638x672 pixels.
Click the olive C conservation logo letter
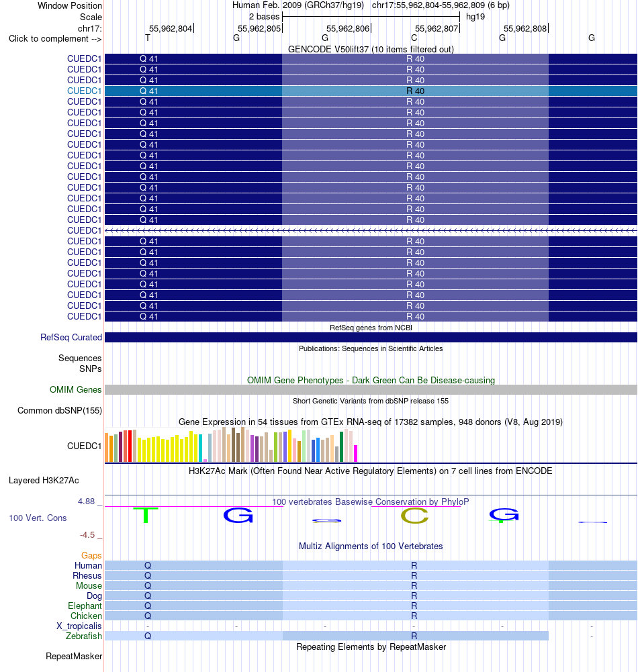[414, 516]
